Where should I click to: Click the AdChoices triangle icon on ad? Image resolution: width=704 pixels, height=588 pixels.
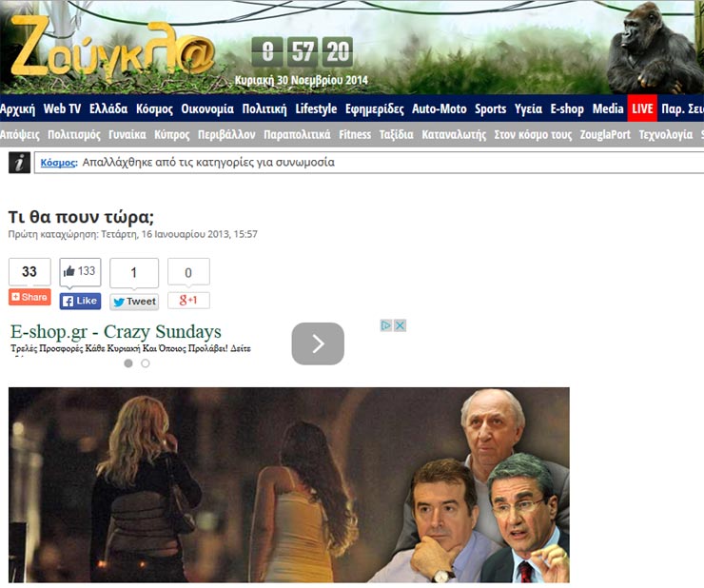tap(387, 325)
